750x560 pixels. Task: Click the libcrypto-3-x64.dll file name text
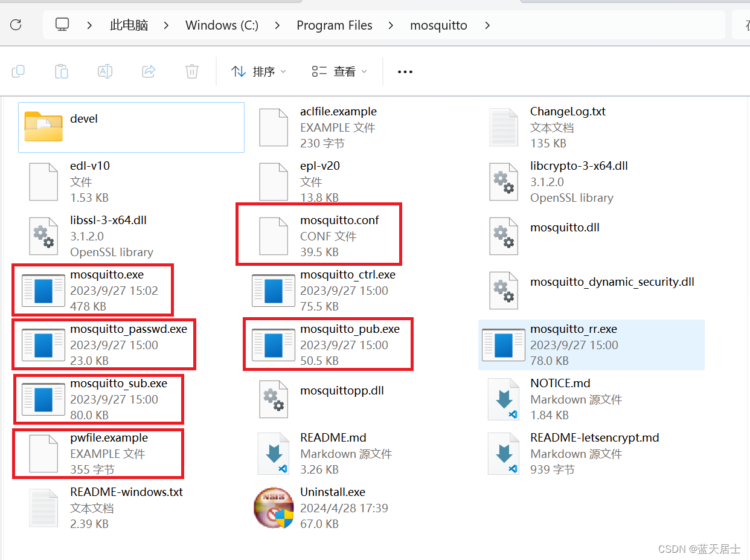[579, 166]
